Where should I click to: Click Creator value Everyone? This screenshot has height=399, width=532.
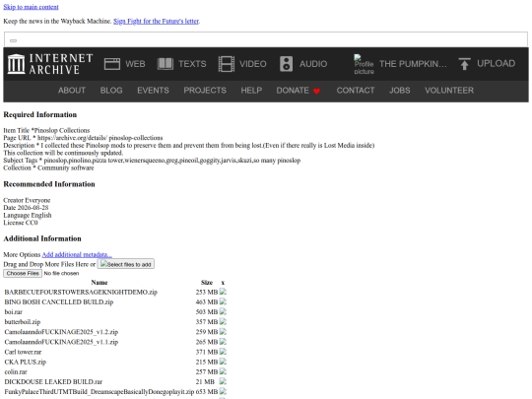(37, 200)
